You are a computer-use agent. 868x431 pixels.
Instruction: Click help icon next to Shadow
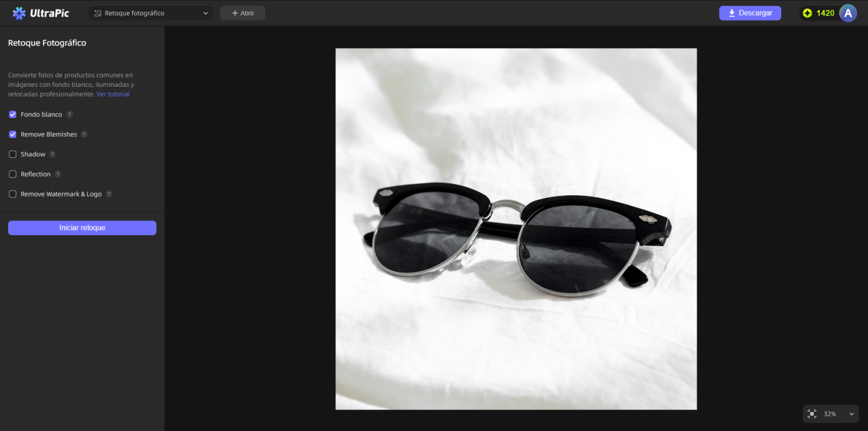coord(53,154)
